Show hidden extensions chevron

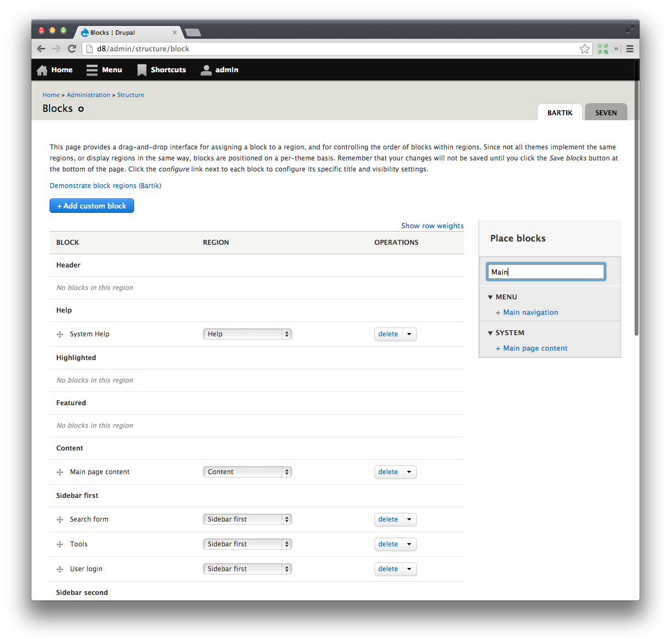pos(616,49)
